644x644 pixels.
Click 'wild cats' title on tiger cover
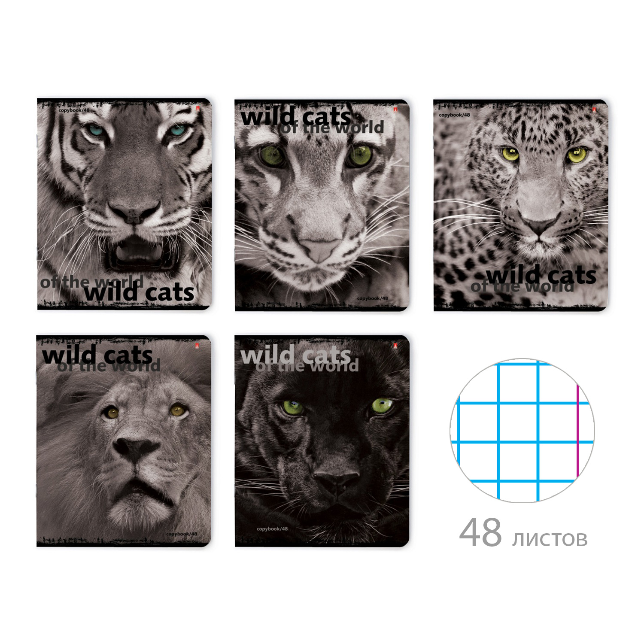tap(139, 292)
